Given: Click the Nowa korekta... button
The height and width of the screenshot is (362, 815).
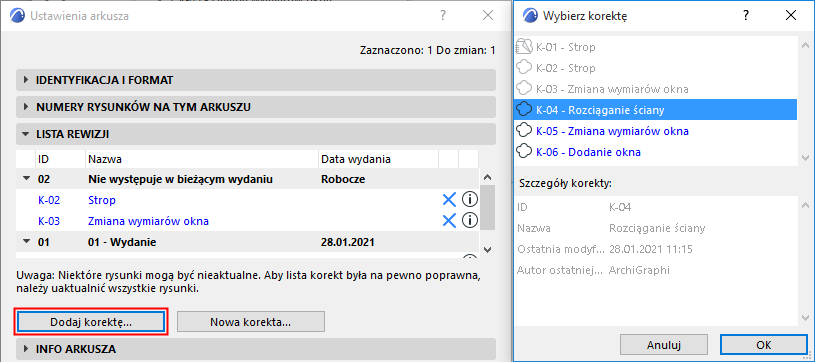Looking at the screenshot, I should click(251, 322).
